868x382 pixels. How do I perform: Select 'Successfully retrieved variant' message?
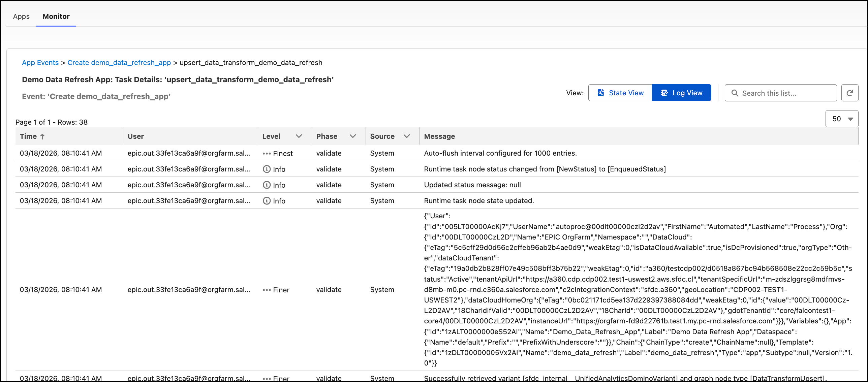pyautogui.click(x=625, y=378)
